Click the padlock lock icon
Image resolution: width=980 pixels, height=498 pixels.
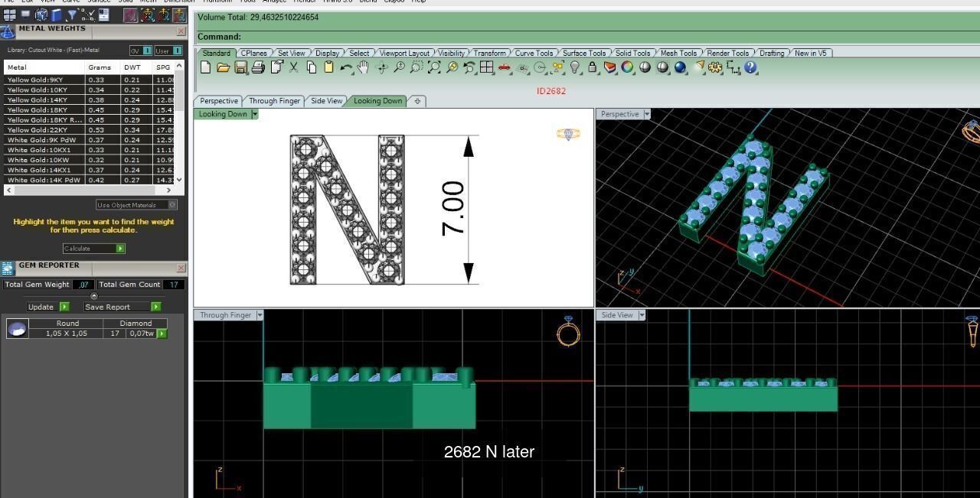pos(593,67)
